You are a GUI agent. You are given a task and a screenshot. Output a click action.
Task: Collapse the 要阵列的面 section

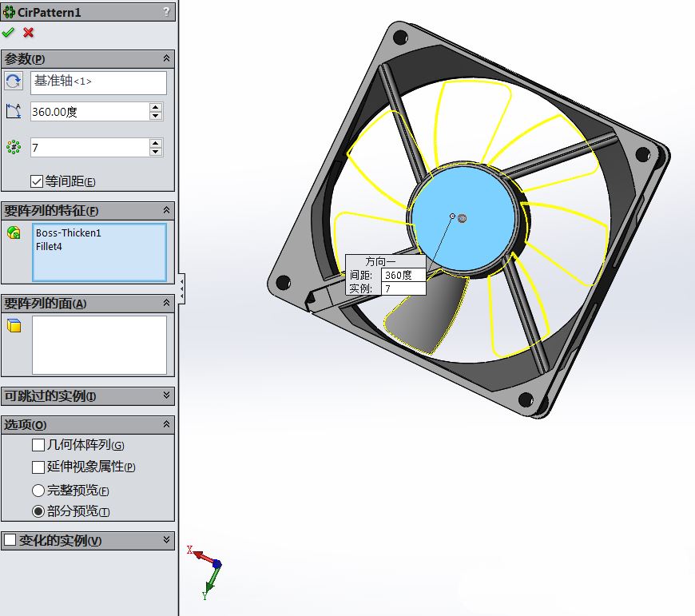point(166,303)
